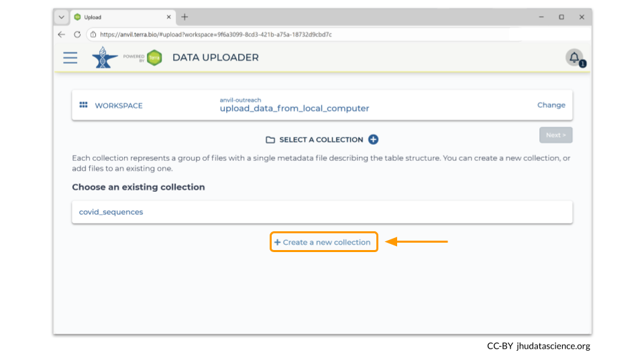Open the notifications bell
The width and height of the screenshot is (644, 362).
(574, 58)
